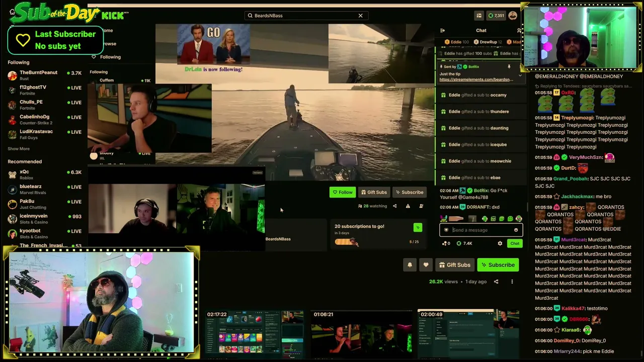The height and width of the screenshot is (362, 644).
Task: Open the emote picker smiley in chat input
Action: click(x=516, y=230)
